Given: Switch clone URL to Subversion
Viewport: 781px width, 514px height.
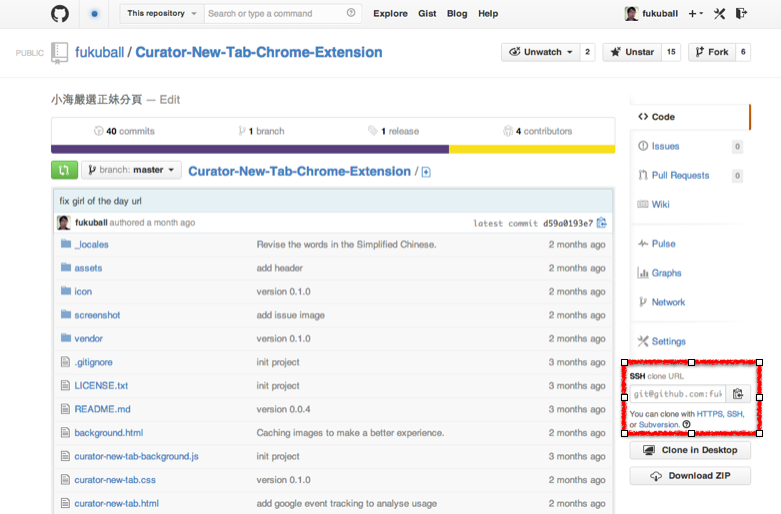Looking at the screenshot, I should [658, 424].
